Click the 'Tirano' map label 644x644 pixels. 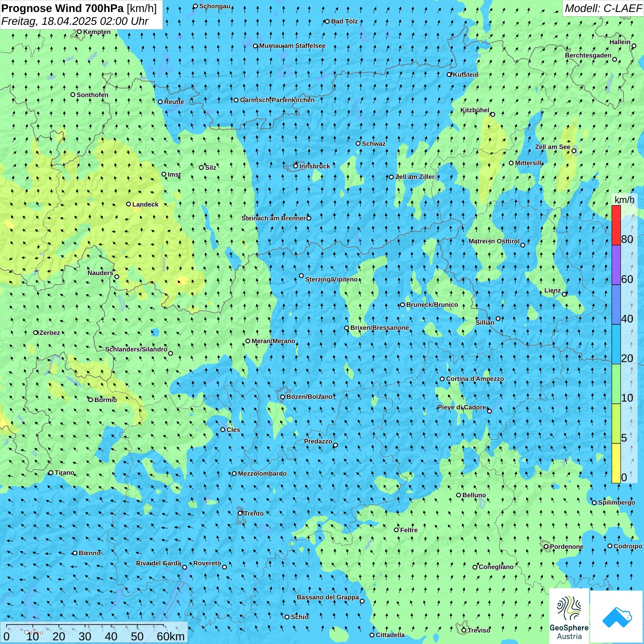click(64, 473)
